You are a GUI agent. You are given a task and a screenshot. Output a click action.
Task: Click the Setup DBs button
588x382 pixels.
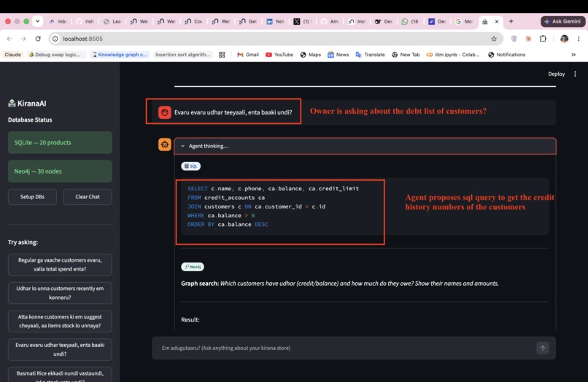(x=32, y=197)
